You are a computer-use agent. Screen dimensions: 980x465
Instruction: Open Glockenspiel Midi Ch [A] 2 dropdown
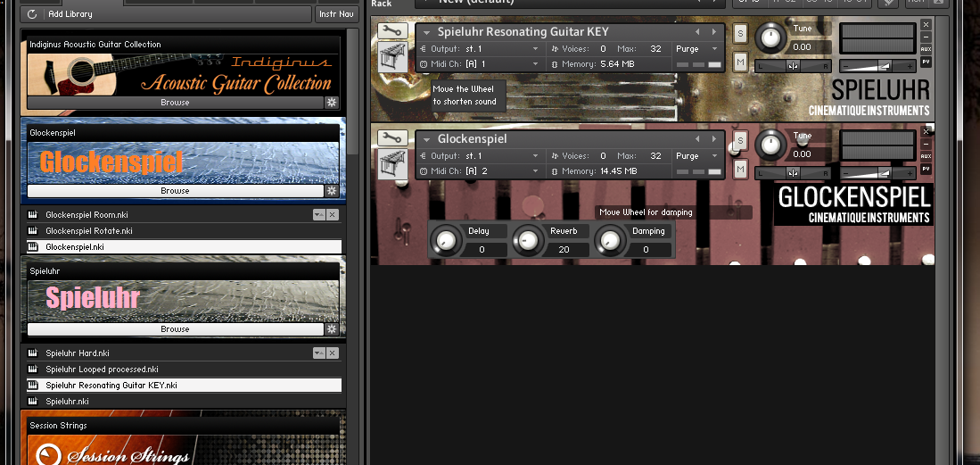[480, 170]
